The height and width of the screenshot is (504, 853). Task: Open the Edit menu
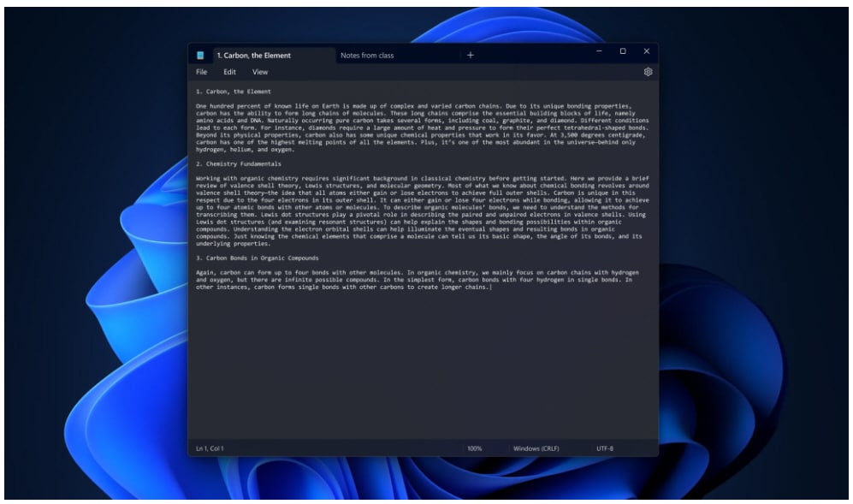[x=228, y=73]
